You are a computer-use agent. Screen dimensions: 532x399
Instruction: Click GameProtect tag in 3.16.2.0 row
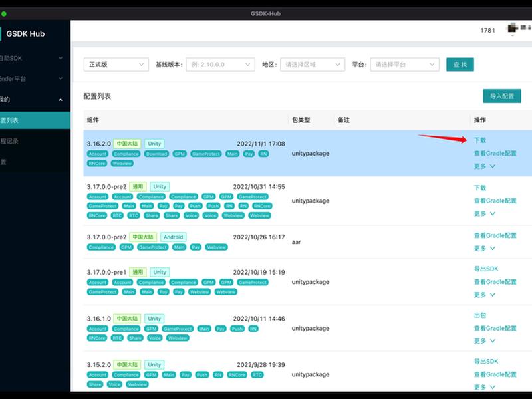[x=206, y=154]
